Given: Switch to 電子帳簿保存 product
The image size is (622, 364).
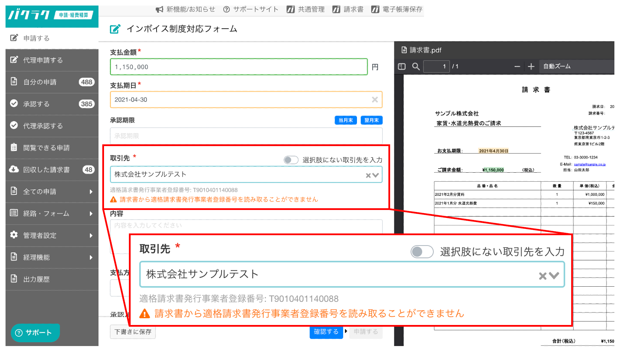Looking at the screenshot, I should click(x=397, y=9).
